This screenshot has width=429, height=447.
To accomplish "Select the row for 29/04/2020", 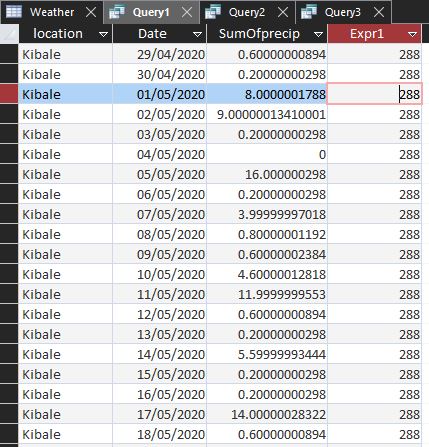I will [9, 54].
